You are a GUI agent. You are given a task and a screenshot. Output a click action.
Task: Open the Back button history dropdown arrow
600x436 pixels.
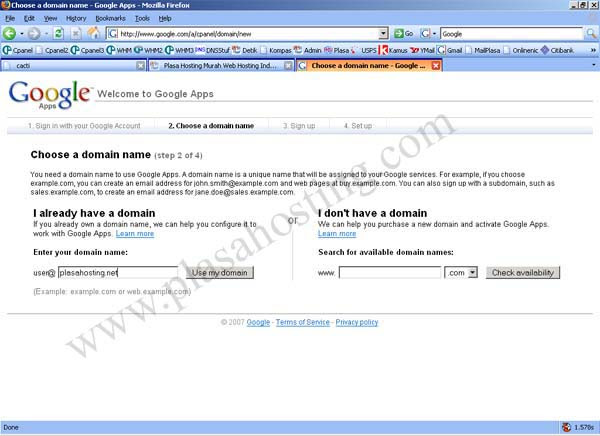pyautogui.click(x=22, y=34)
